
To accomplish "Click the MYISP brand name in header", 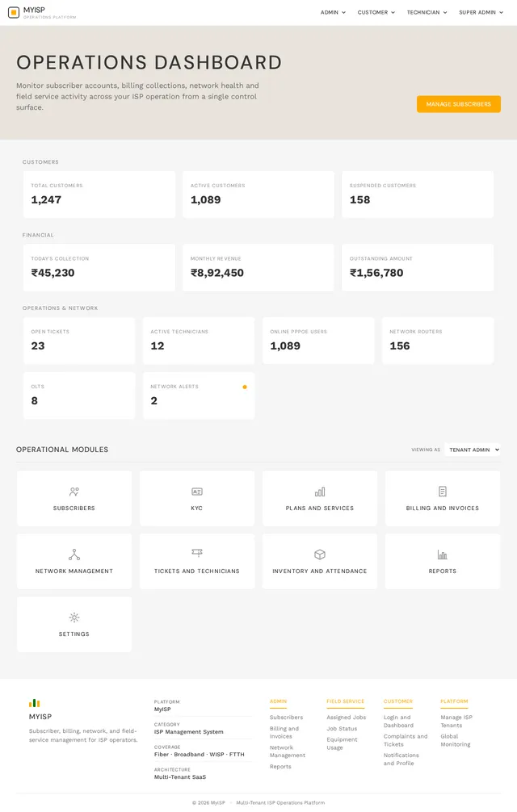I will [34, 10].
